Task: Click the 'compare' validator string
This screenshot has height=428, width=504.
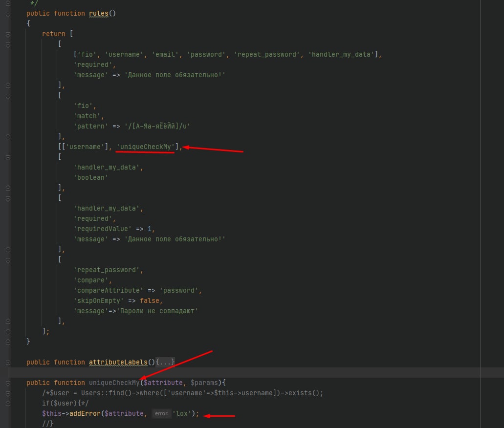Action: 91,280
